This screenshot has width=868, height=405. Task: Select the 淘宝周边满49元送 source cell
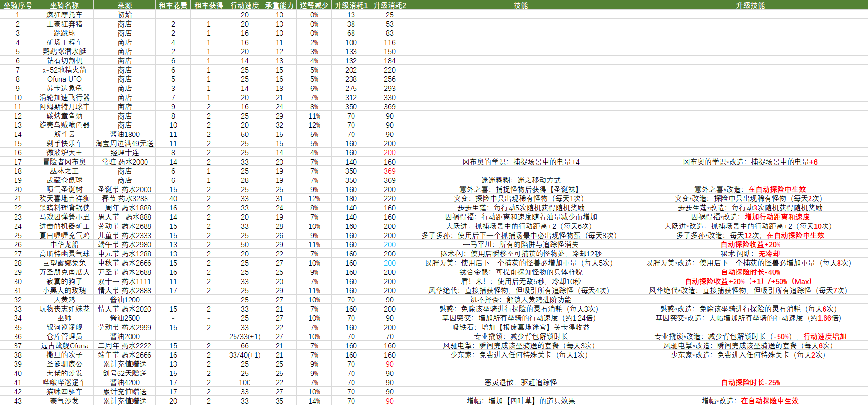[125, 143]
